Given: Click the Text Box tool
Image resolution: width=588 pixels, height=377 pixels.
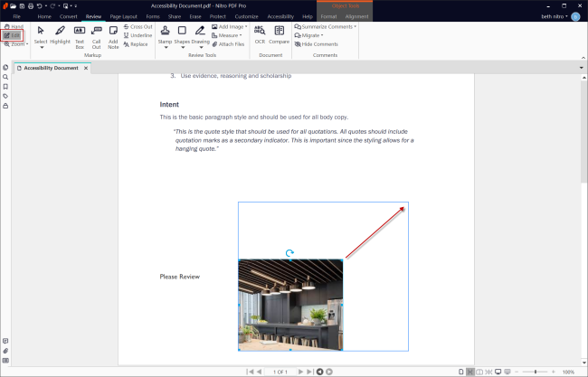Looking at the screenshot, I should (x=79, y=35).
